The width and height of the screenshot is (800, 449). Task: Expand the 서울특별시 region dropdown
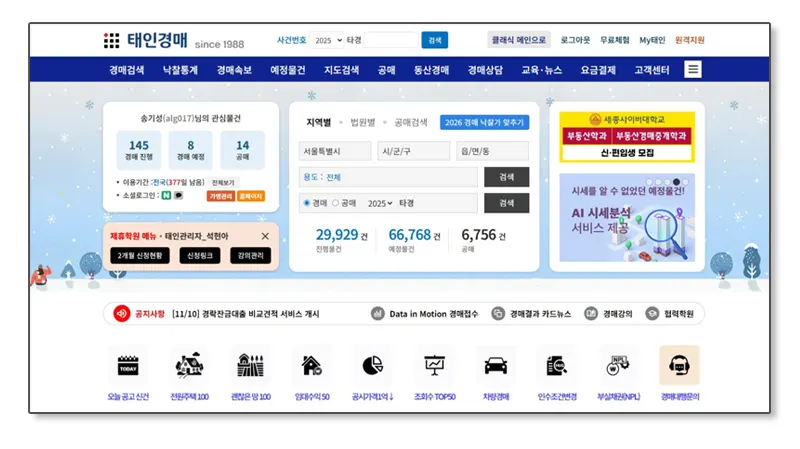pos(335,151)
